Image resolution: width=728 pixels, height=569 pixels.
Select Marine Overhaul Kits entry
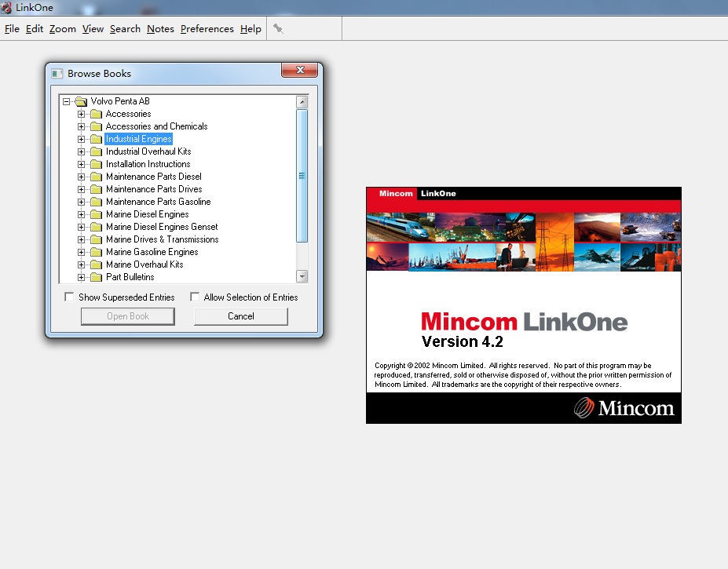[x=145, y=264]
